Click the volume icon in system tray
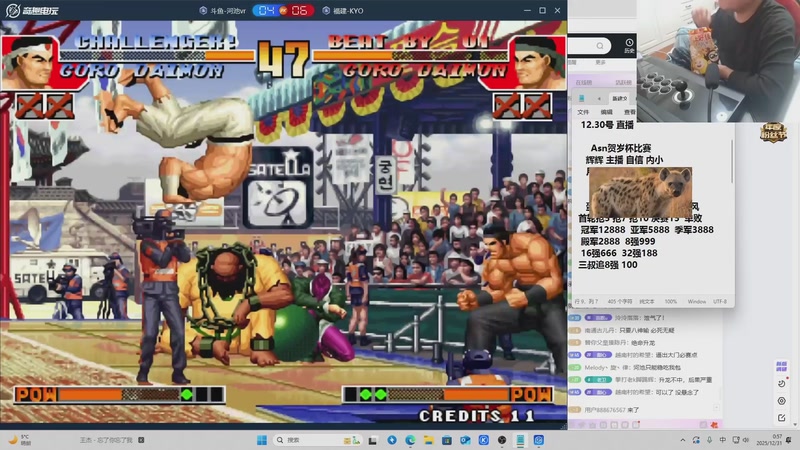 pyautogui.click(x=746, y=440)
